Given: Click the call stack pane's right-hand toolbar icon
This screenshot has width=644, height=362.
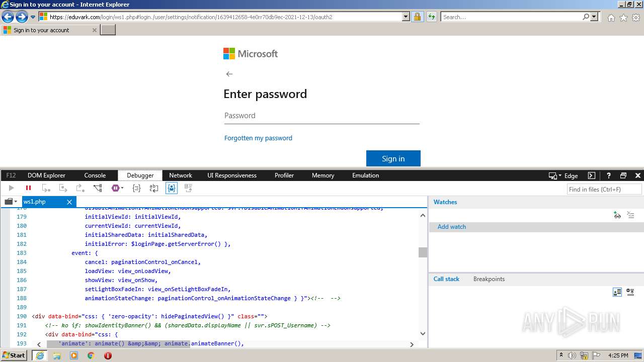Looking at the screenshot, I should 630,292.
